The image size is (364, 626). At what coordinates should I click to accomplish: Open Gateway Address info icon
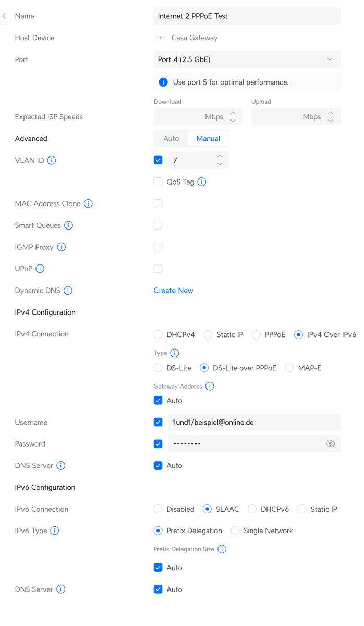[210, 387]
